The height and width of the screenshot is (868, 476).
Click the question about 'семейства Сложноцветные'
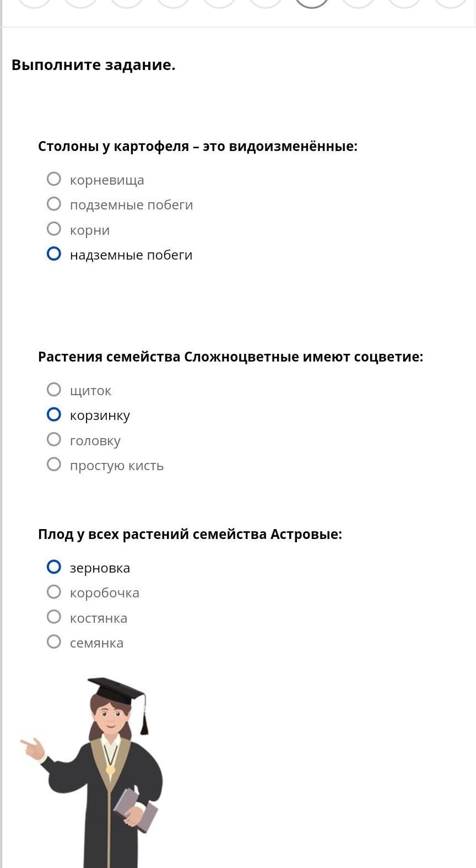[x=230, y=357]
